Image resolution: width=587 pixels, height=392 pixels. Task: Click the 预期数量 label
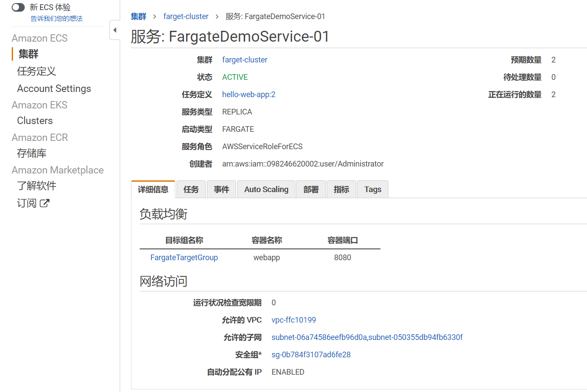click(526, 60)
